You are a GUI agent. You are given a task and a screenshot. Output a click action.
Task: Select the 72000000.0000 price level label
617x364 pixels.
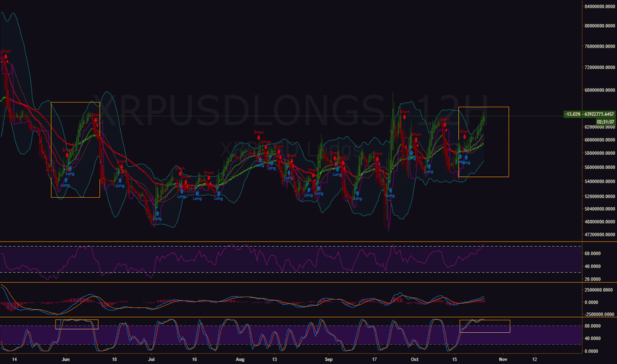tap(600, 68)
